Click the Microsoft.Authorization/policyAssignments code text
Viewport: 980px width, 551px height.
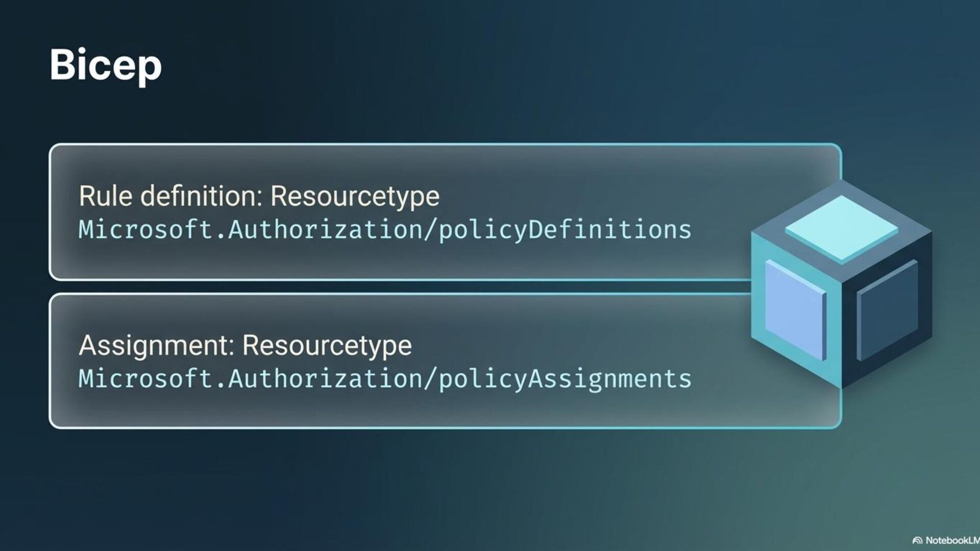[x=385, y=379]
